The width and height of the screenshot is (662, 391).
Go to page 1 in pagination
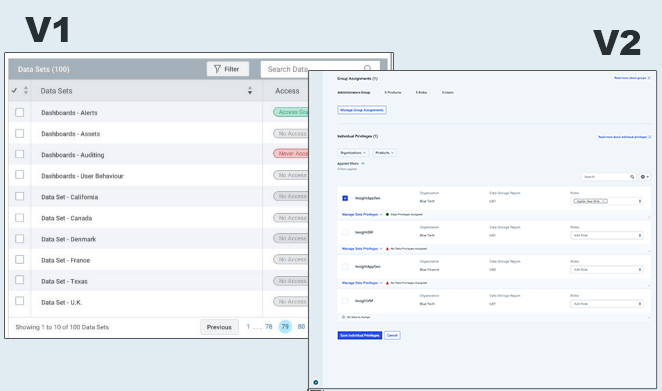pos(248,326)
